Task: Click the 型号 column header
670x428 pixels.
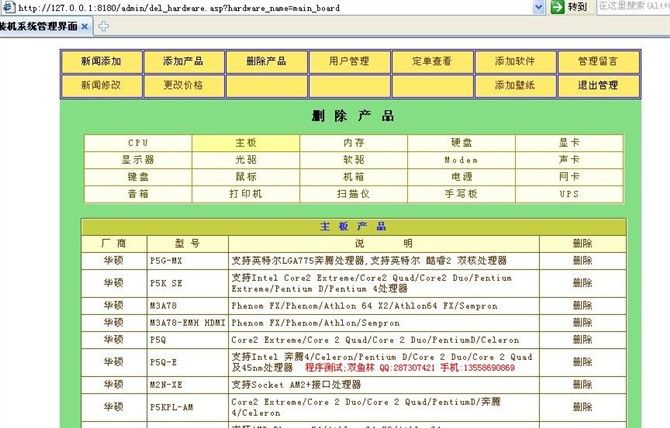Action: 188,244
